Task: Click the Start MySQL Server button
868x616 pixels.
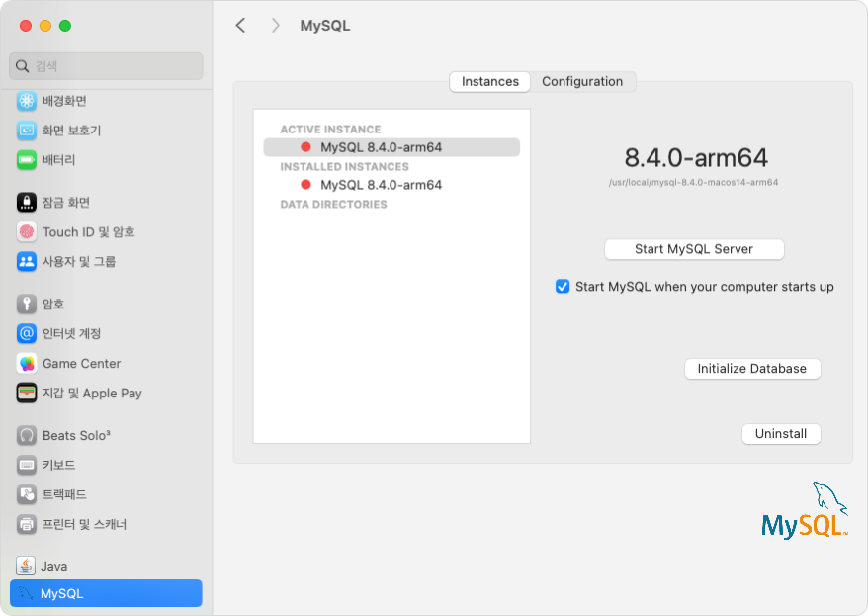Action: click(694, 249)
